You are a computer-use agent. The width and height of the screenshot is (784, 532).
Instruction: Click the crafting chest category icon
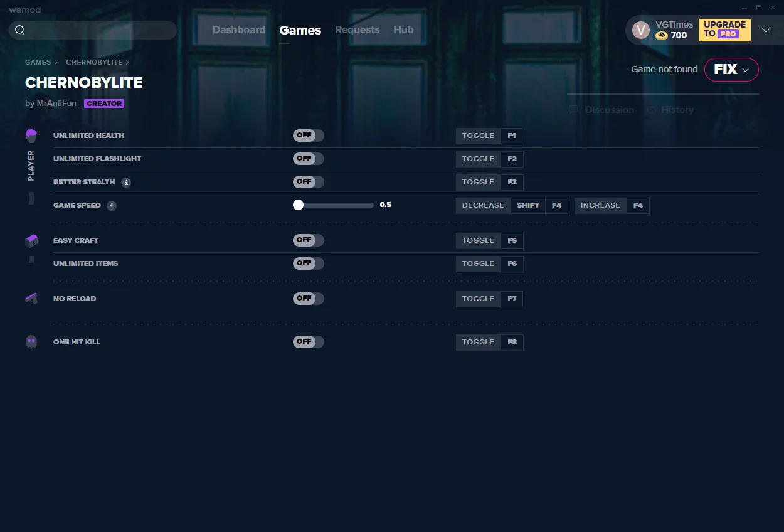coord(31,240)
